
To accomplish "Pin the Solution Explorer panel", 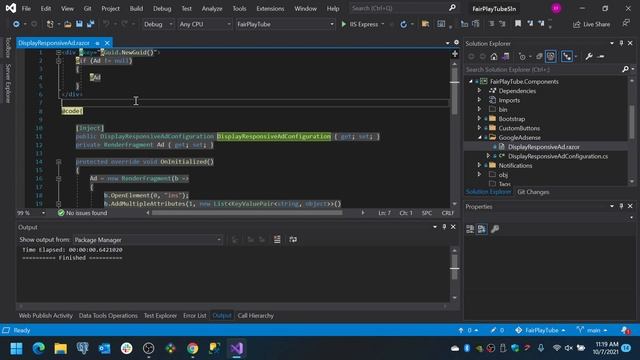I will tap(621, 43).
